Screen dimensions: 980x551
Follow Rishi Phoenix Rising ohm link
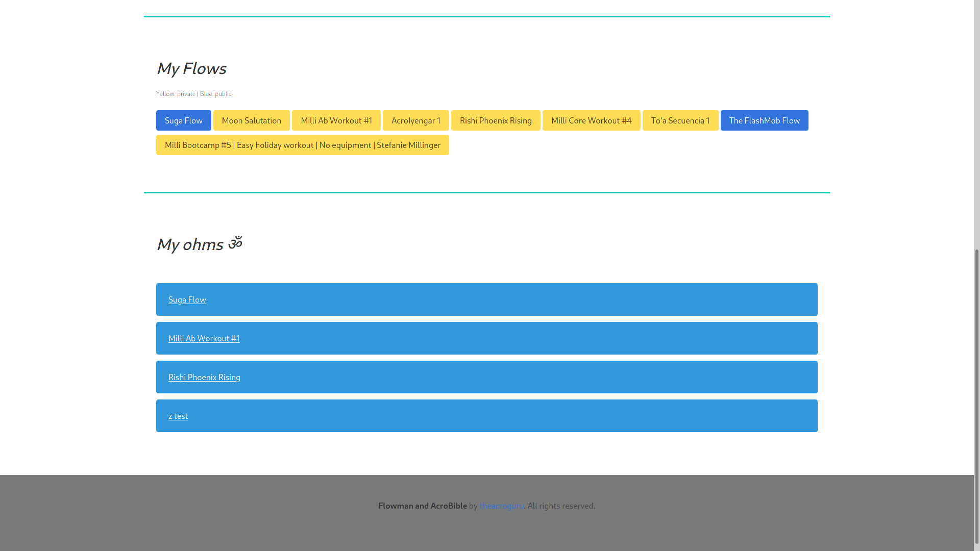204,377
